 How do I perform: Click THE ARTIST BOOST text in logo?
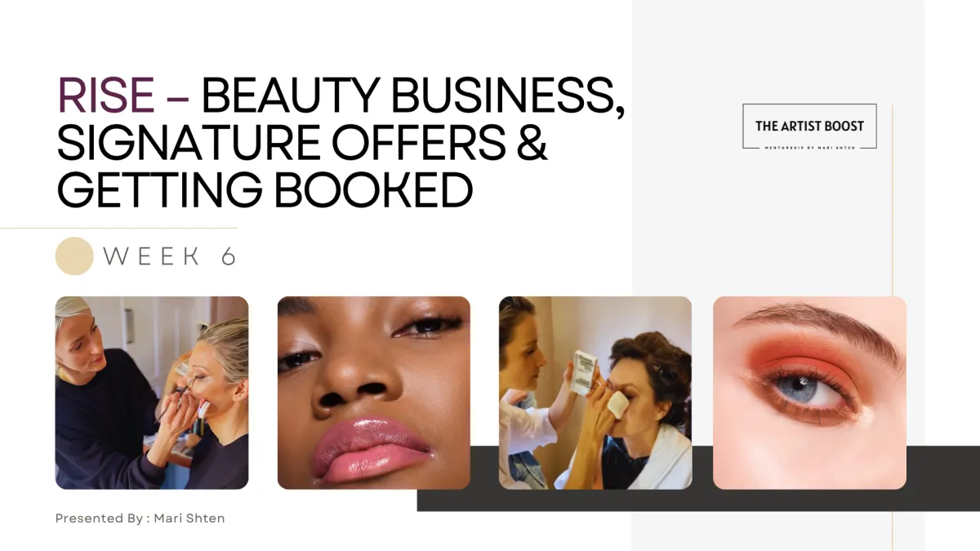point(809,126)
